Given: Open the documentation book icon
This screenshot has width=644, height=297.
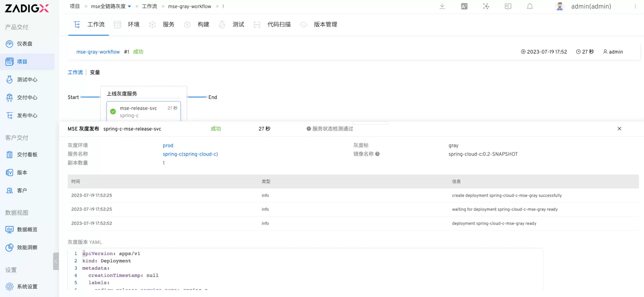Looking at the screenshot, I should (x=508, y=6).
